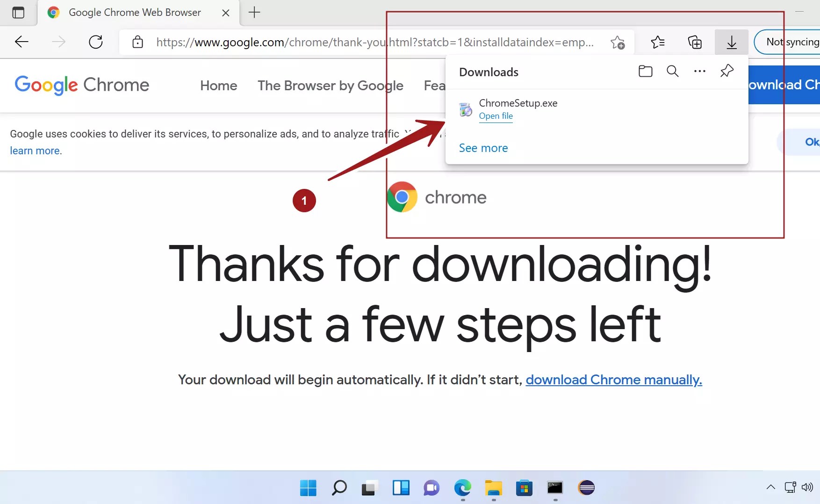Screen dimensions: 820x504
Task: View site information lock icon
Action: [137, 42]
